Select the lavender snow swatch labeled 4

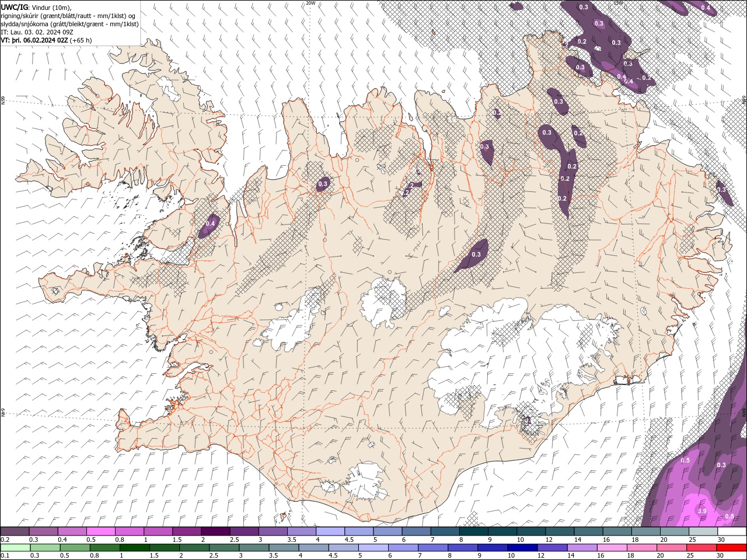(330, 531)
